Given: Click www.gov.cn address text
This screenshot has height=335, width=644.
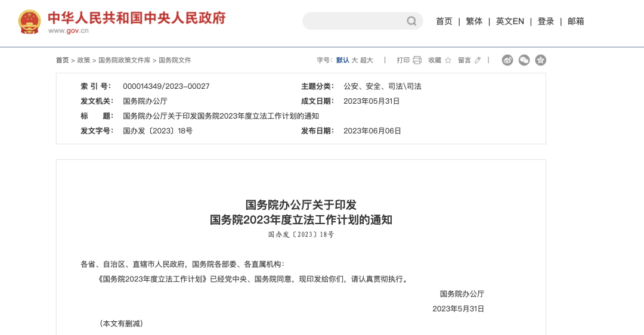Looking at the screenshot, I should tap(68, 31).
